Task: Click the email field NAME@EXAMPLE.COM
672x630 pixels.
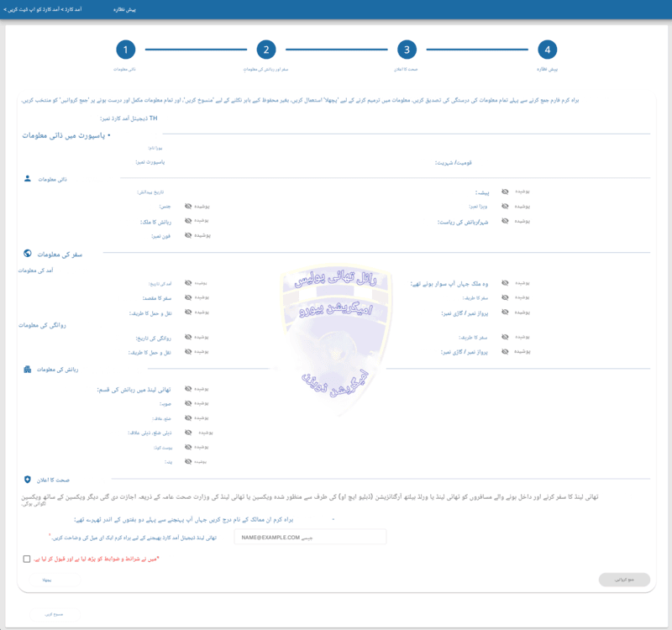Action: (310, 537)
